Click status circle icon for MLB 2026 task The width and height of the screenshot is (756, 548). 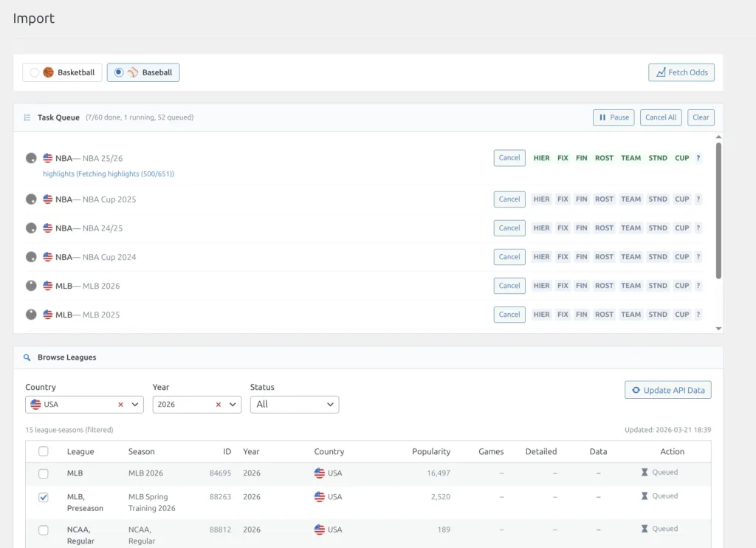pyautogui.click(x=31, y=286)
